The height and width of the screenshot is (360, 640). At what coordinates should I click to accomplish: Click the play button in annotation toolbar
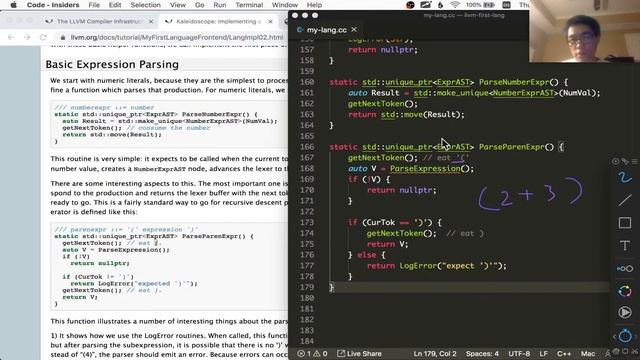coord(624,313)
